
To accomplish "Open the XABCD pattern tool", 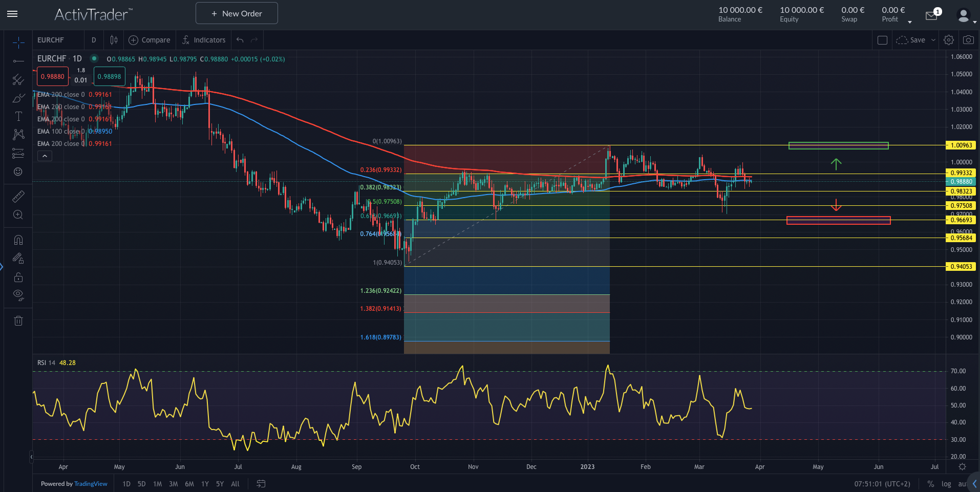I will tap(18, 135).
